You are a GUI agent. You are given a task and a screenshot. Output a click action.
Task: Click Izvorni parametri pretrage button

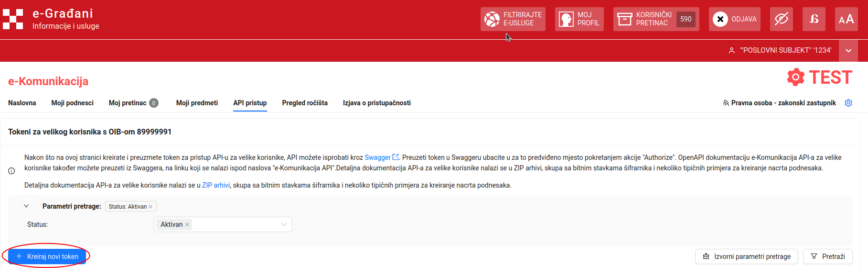point(746,257)
